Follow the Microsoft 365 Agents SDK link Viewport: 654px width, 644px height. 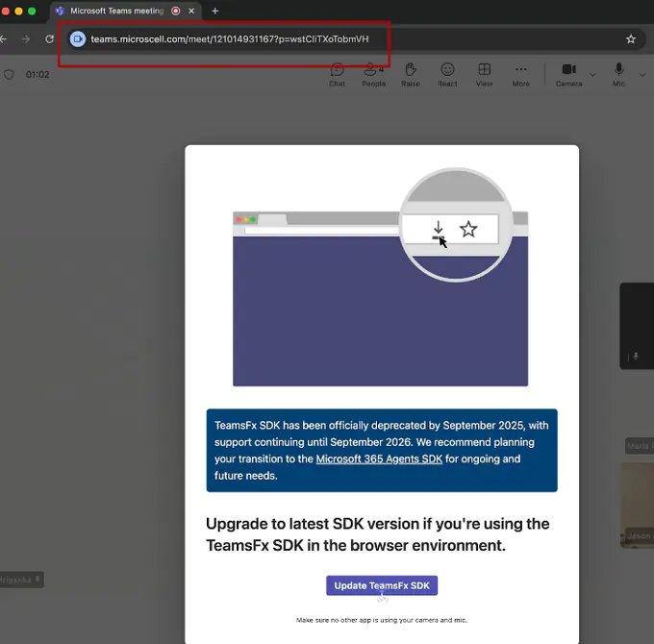point(379,459)
